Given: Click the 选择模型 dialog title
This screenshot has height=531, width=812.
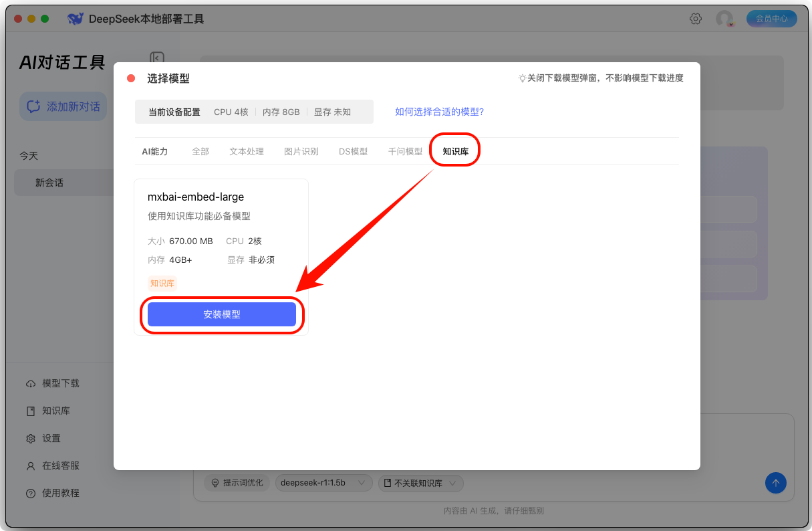Looking at the screenshot, I should 168,78.
